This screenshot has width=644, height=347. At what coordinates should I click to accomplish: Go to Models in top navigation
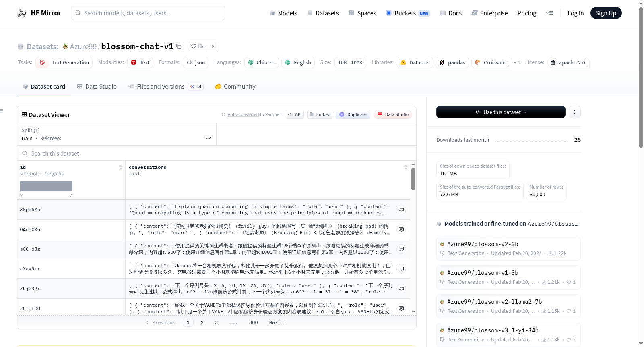(x=283, y=13)
